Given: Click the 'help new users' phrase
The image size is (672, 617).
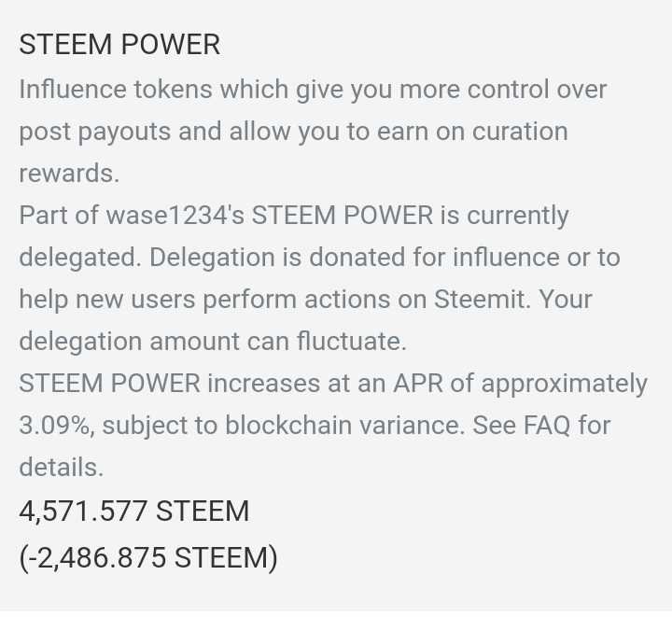Looking at the screenshot, I should pos(107,299).
